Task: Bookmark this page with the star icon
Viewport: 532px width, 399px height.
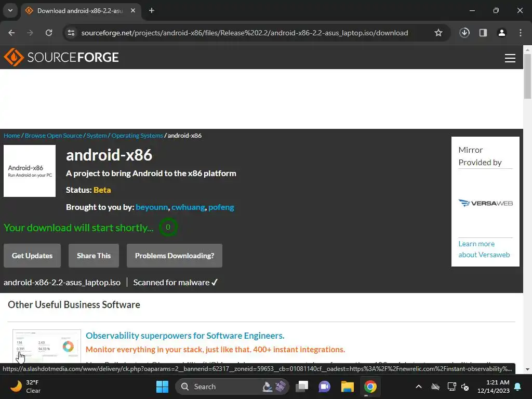Action: [x=438, y=33]
